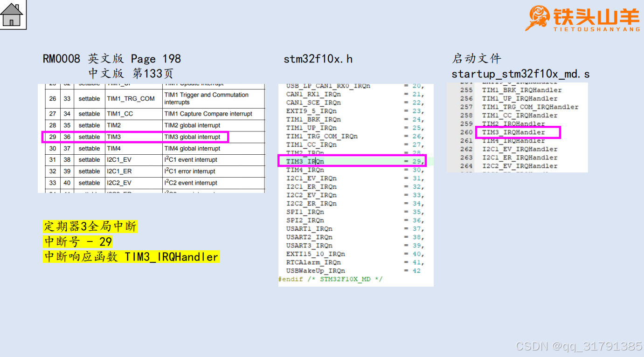
Task: Click the "TIM1_UP_IRQHandler" line 256
Action: tap(519, 98)
